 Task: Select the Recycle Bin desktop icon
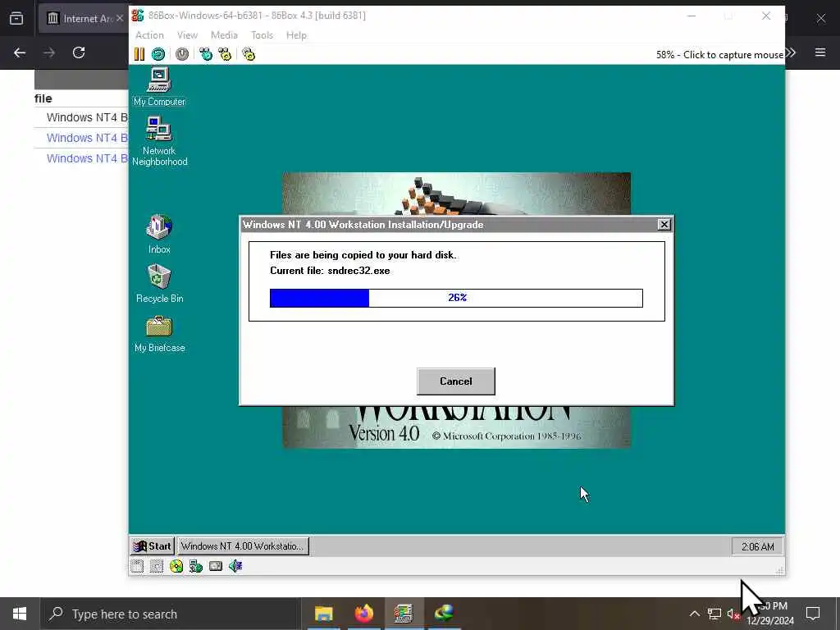[x=159, y=284]
